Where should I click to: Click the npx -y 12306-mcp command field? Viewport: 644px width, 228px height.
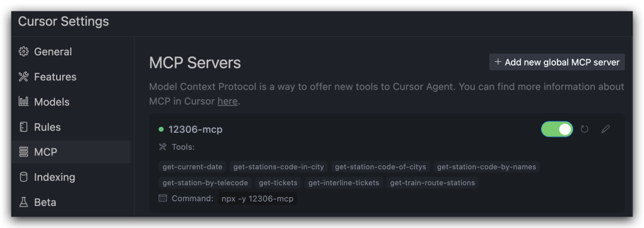click(x=258, y=199)
